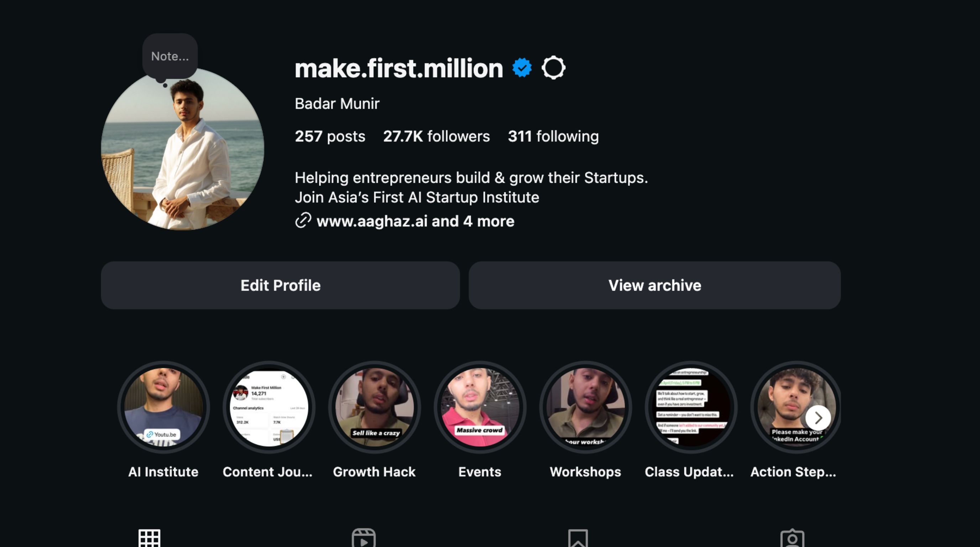
Task: Click the blue verified badge
Action: (x=522, y=68)
